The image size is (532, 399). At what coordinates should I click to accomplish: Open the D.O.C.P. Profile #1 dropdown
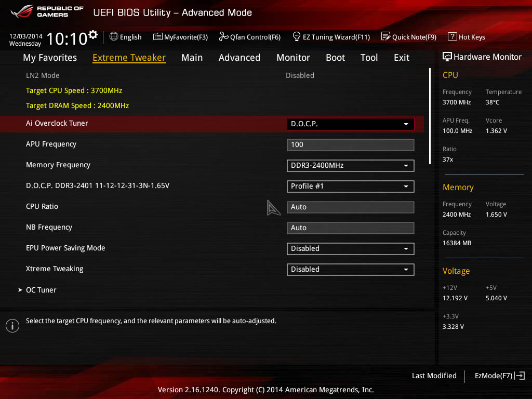pyautogui.click(x=351, y=187)
